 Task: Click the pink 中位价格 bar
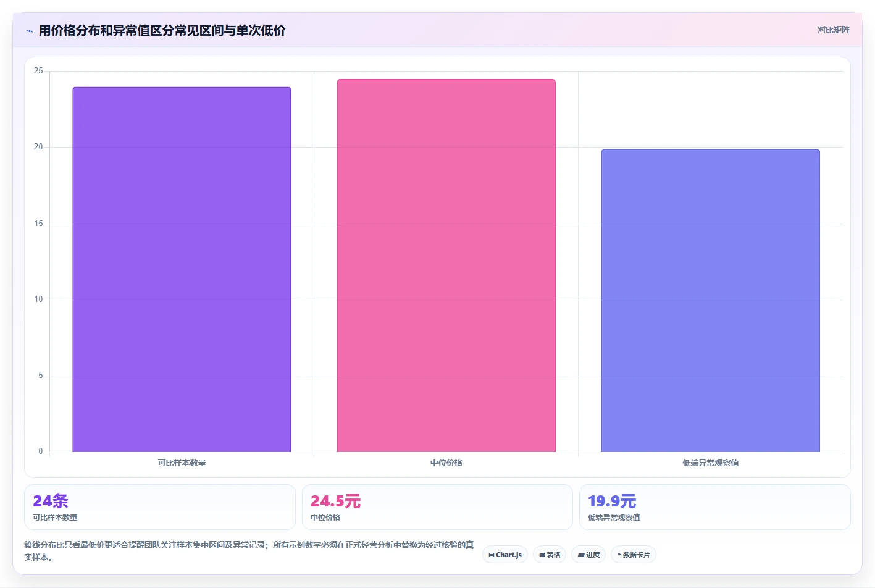pyautogui.click(x=446, y=266)
